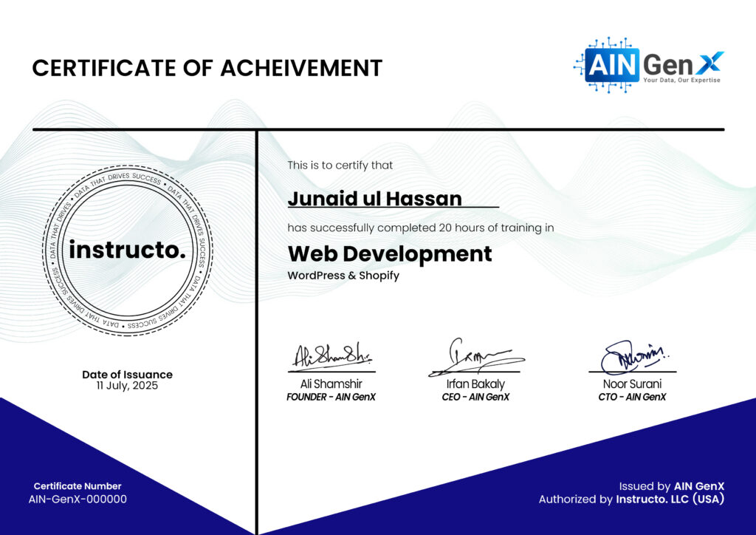
Task: Click the 'Date of Issuance' label
Action: [127, 375]
